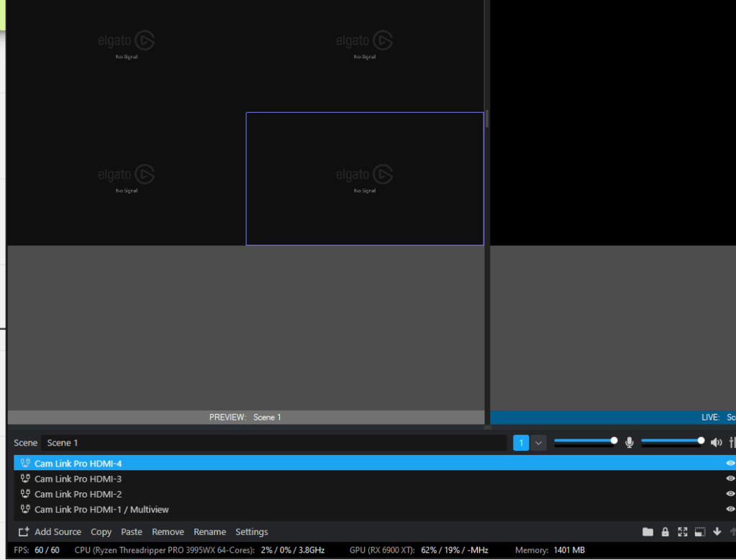Click the Memory 1401 MB status
The height and width of the screenshot is (560, 736).
point(550,550)
